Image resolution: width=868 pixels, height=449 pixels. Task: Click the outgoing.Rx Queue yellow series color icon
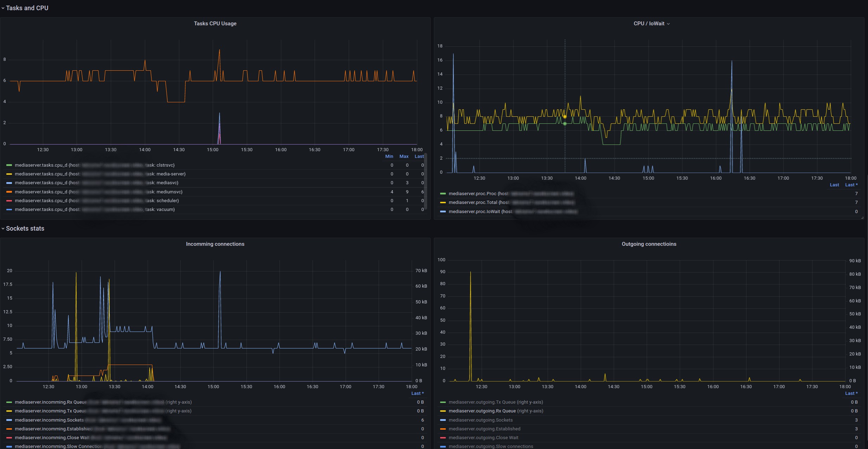(443, 411)
